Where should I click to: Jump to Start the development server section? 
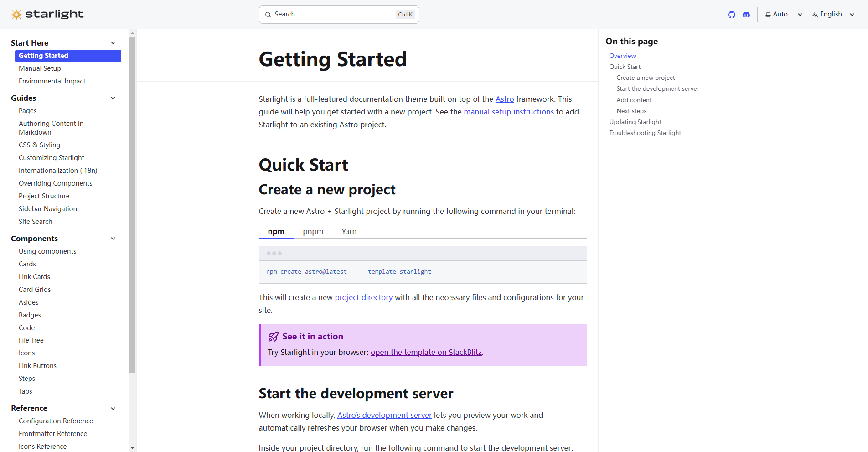click(x=657, y=88)
